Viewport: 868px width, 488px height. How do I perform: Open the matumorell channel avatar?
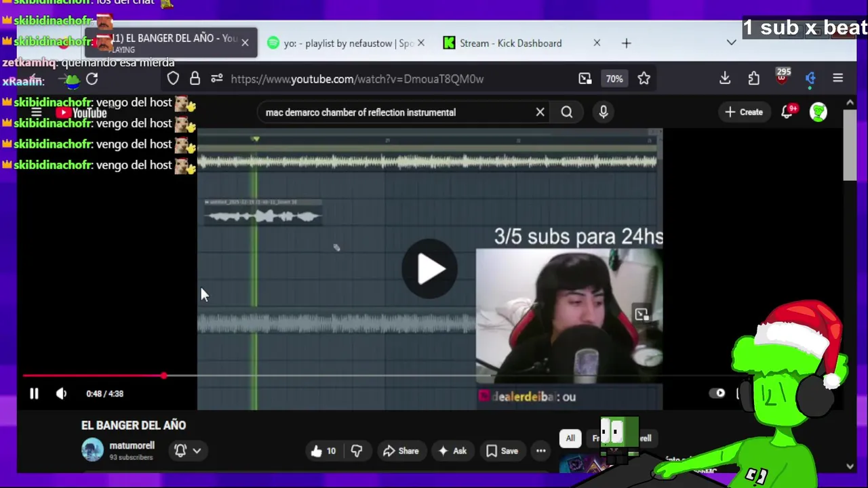(x=92, y=450)
